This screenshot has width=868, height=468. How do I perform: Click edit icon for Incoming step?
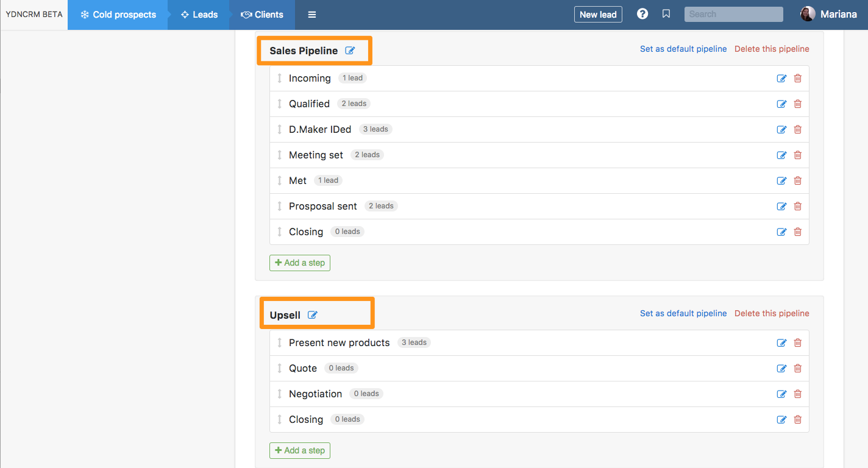point(781,78)
